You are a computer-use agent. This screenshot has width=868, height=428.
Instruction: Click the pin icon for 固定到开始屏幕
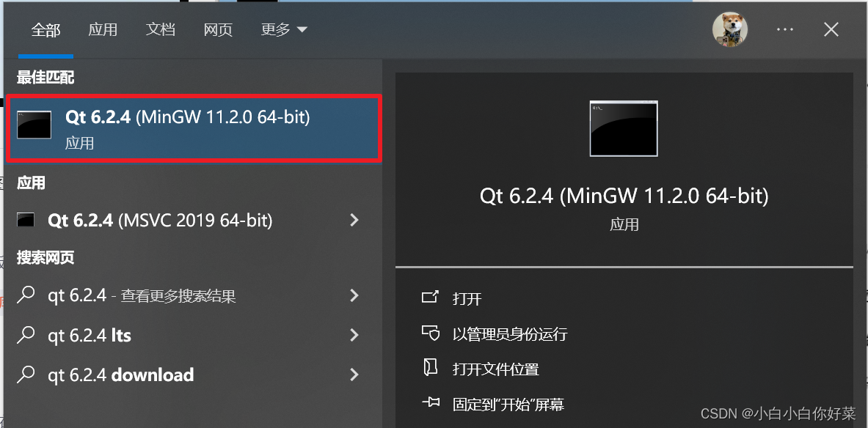(430, 403)
